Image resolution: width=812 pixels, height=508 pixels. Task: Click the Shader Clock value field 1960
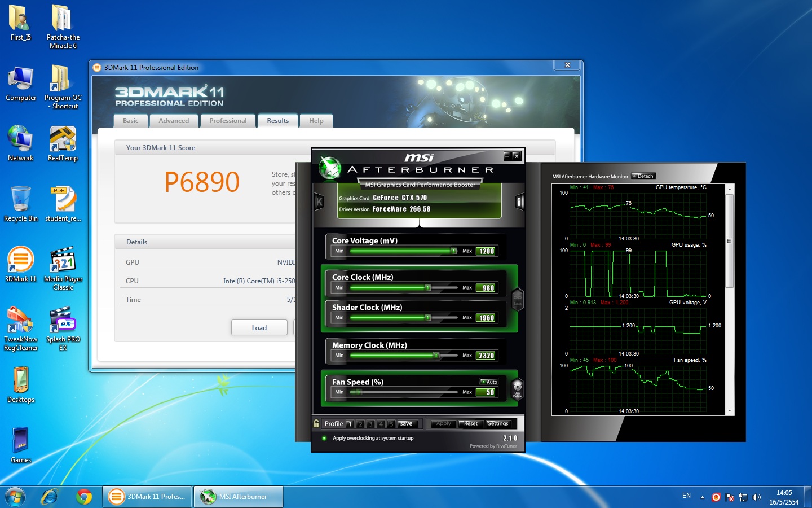(x=486, y=318)
